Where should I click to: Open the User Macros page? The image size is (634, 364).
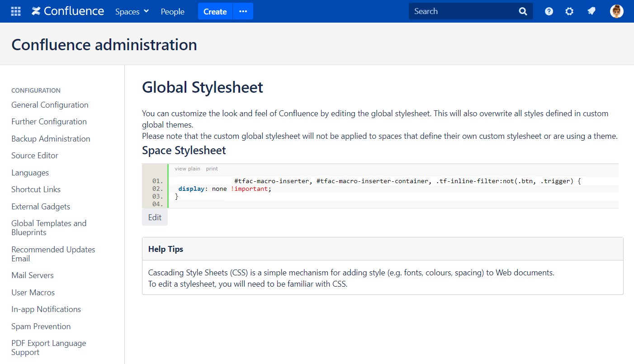[33, 293]
